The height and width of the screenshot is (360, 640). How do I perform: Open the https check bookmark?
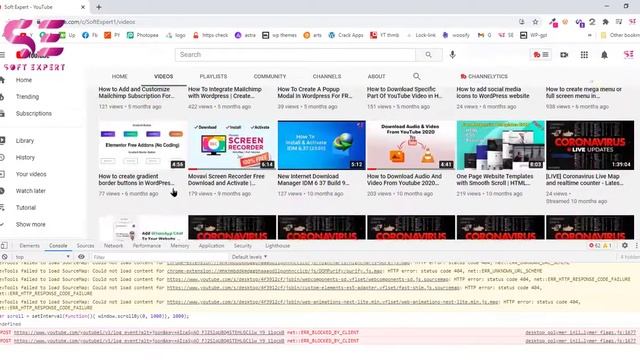[x=210, y=36]
